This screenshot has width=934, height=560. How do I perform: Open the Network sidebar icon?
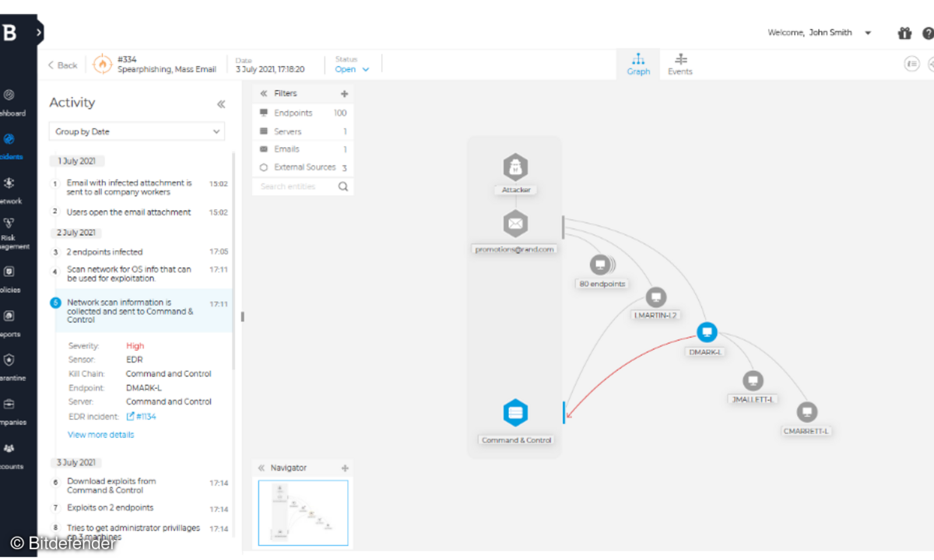[x=9, y=184]
